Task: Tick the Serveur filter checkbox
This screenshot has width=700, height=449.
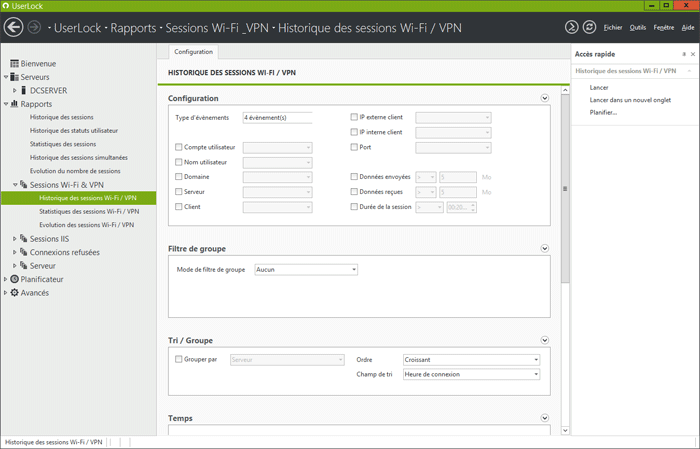Action: point(179,191)
